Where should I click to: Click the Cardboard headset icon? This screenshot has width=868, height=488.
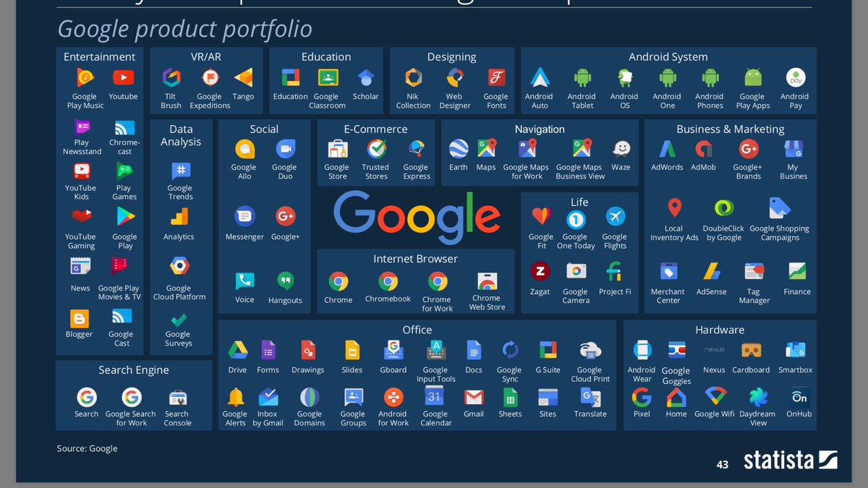click(751, 350)
